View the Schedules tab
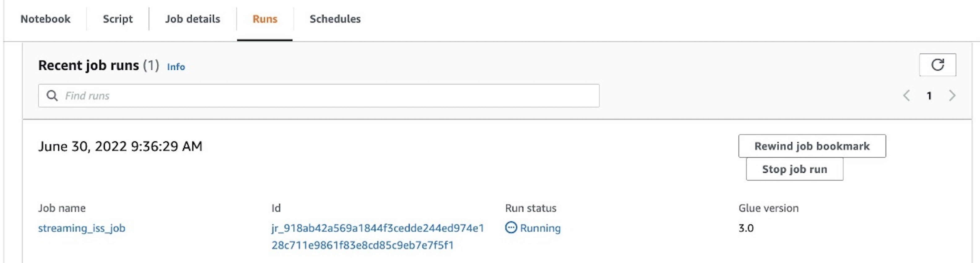The height and width of the screenshot is (263, 980). click(335, 19)
